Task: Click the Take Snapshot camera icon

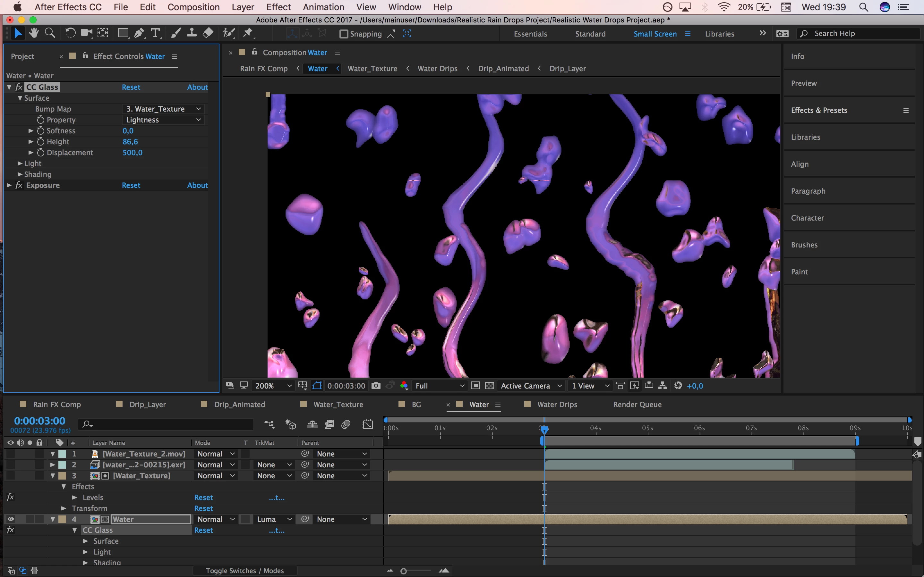Action: 376,386
